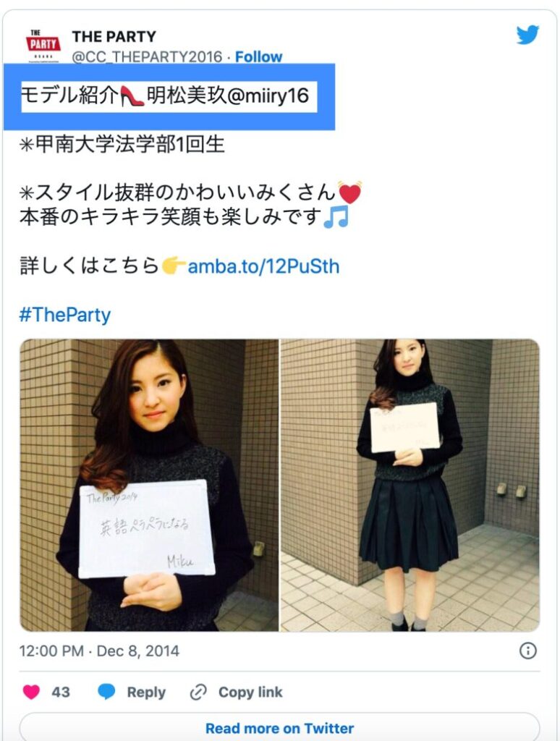The image size is (560, 741).
Task: Like the tweet with heart icon
Action: [x=31, y=692]
